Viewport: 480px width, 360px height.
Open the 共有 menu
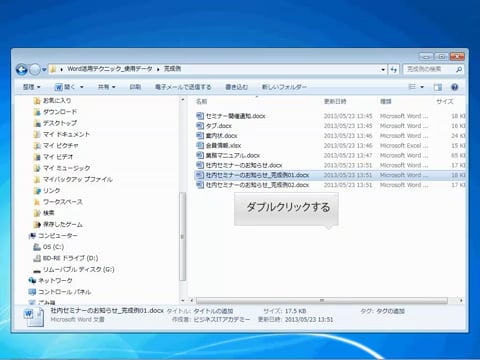pyautogui.click(x=106, y=87)
